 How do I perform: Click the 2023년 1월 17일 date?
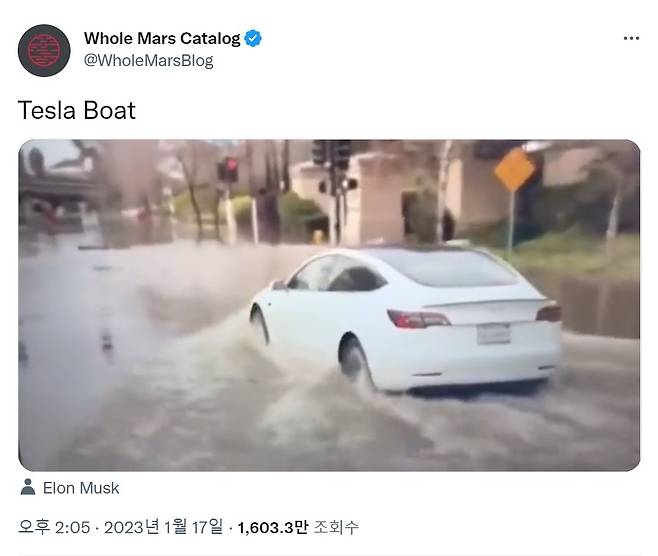coord(164,527)
